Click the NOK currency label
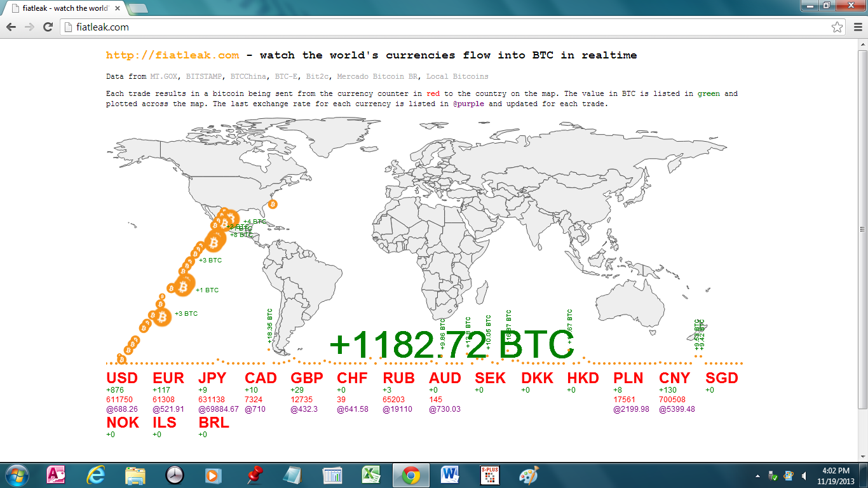 coord(123,423)
